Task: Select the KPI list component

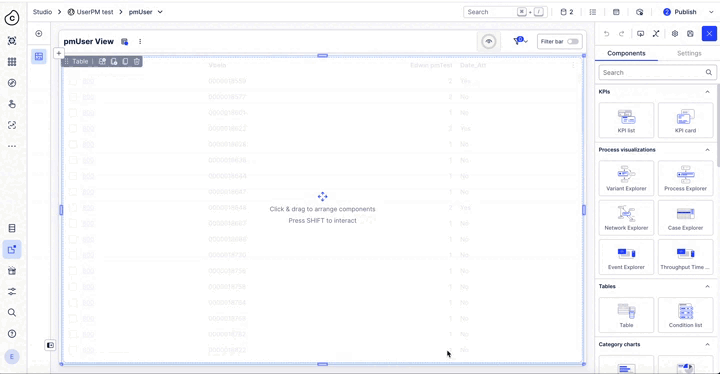Action: pos(626,120)
